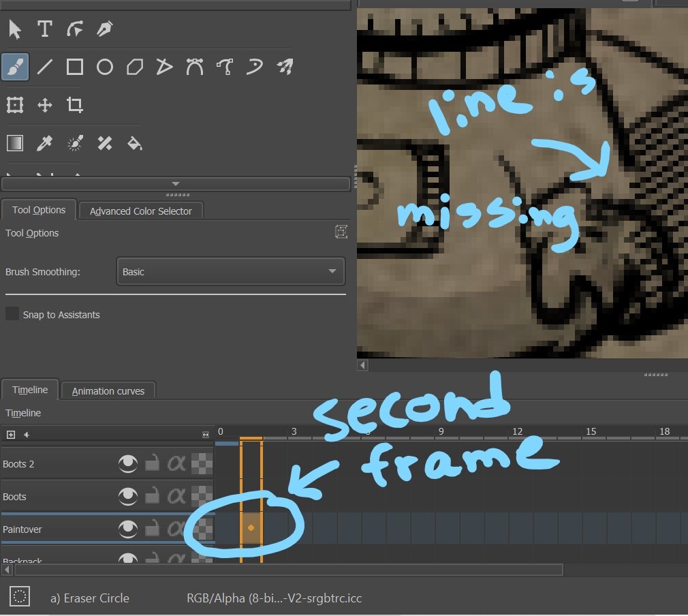Select the Polyline tool

click(x=164, y=67)
